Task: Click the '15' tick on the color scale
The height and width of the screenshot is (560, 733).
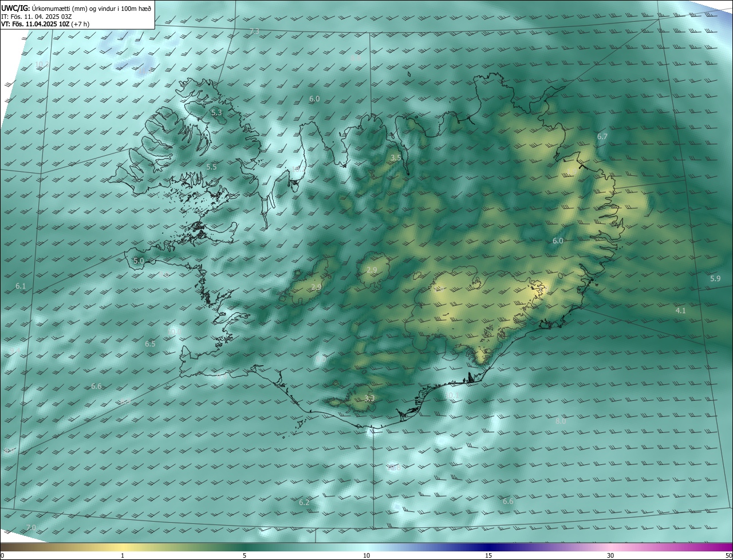Action: pos(488,555)
